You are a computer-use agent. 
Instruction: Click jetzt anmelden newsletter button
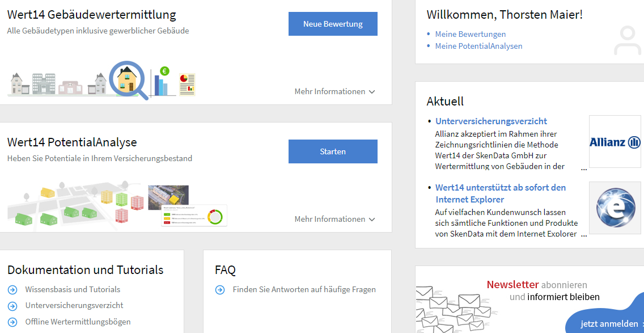[609, 323]
